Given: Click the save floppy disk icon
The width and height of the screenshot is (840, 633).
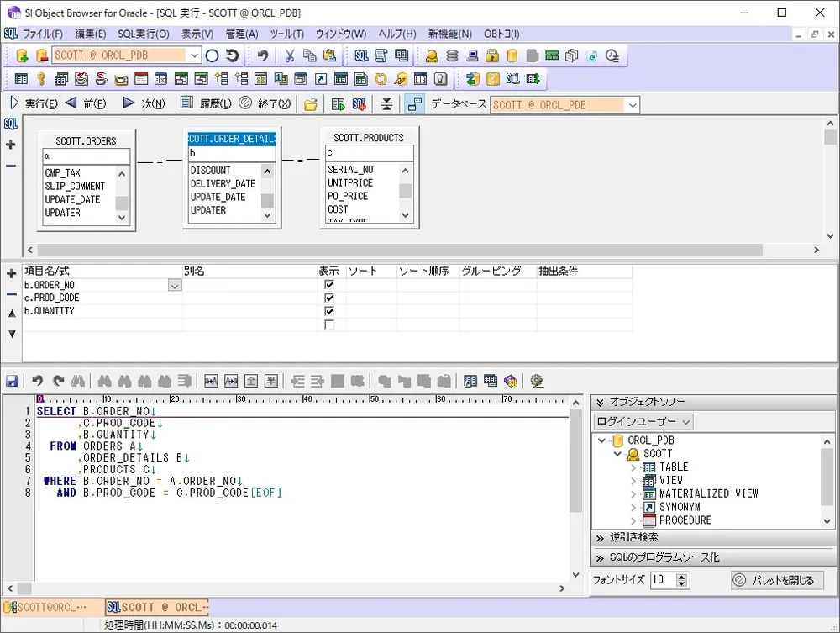Looking at the screenshot, I should (x=12, y=381).
